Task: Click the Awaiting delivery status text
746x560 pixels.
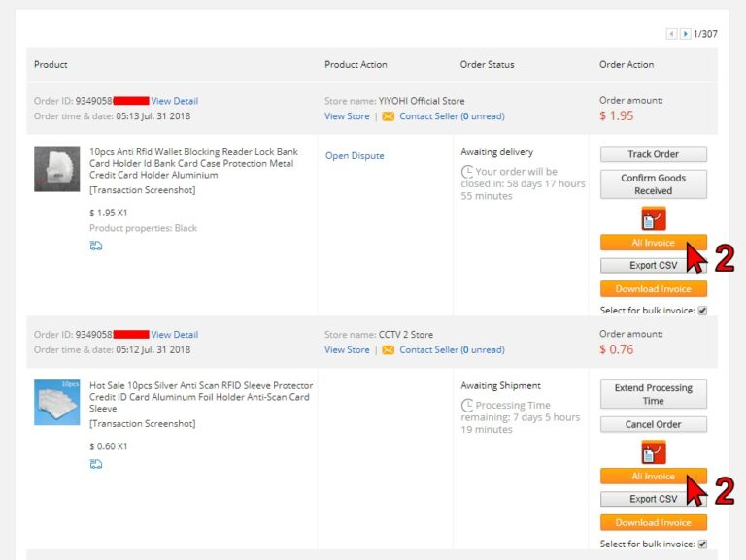Action: [x=496, y=152]
